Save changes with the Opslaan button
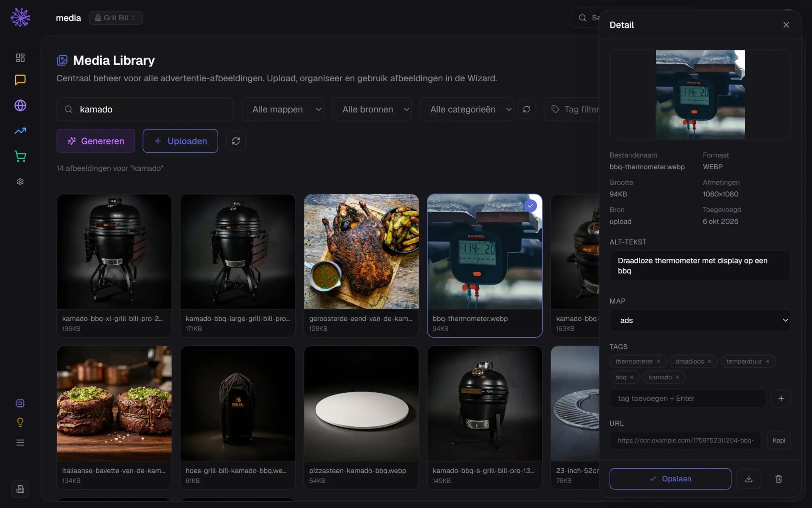Image resolution: width=812 pixels, height=508 pixels. (670, 479)
